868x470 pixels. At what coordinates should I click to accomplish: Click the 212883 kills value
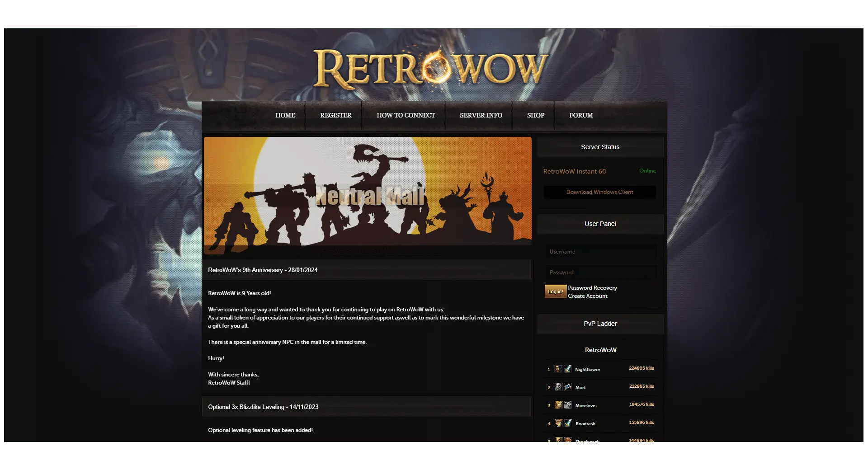(x=642, y=386)
